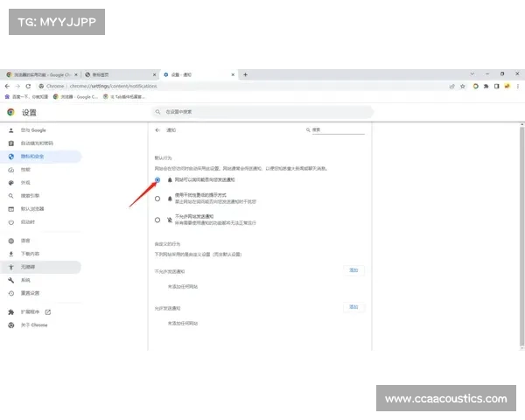Open the Google C... bookmark in bookmarks bar
Screen dimensions: 525x420
75,97
